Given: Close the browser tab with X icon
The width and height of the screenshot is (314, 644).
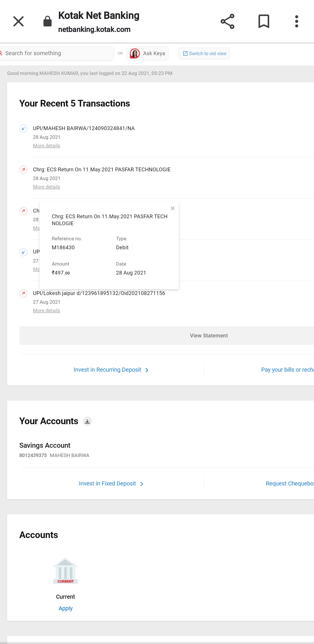Looking at the screenshot, I should [x=19, y=21].
